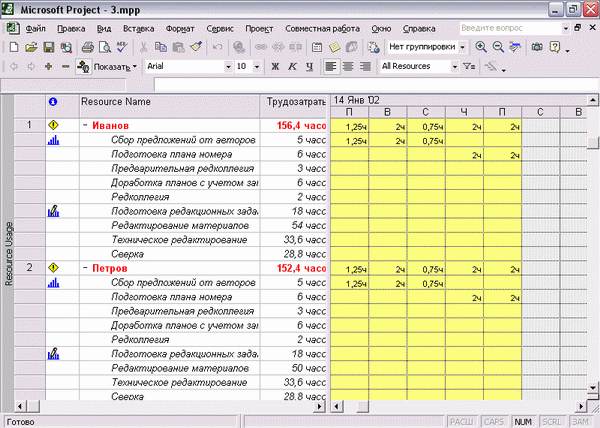Screen dimensions: 600x428
Task: Click Иванов's 156,4 часов total cell
Action: tap(293, 125)
